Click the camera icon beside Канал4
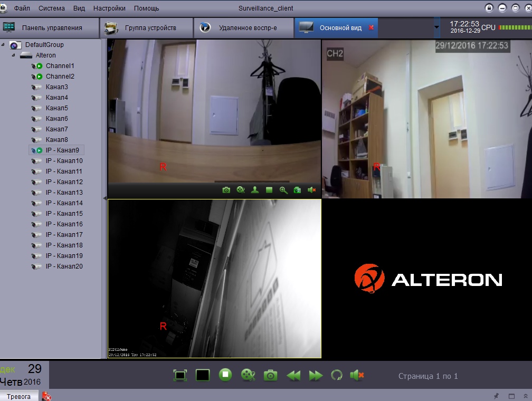The image size is (532, 401). [x=36, y=98]
